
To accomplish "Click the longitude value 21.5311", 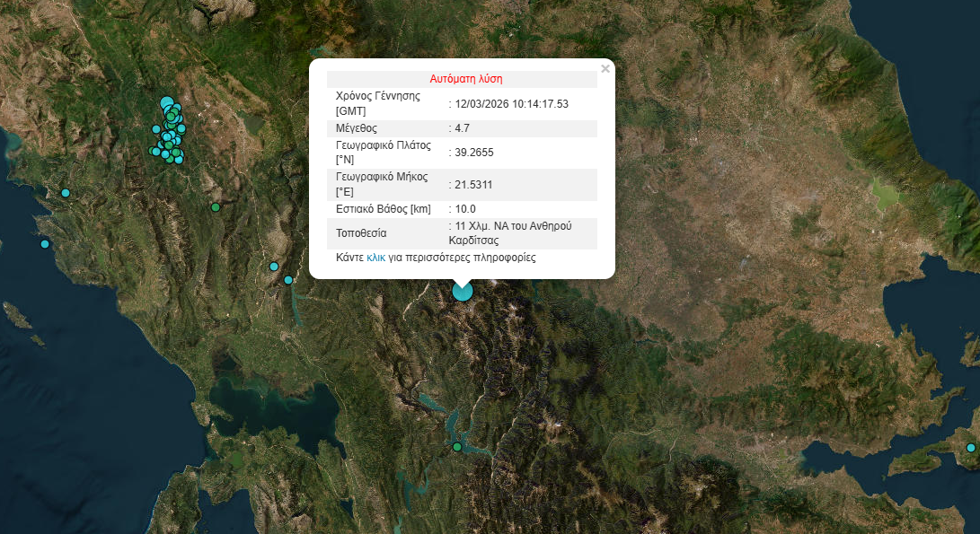I will [x=473, y=185].
